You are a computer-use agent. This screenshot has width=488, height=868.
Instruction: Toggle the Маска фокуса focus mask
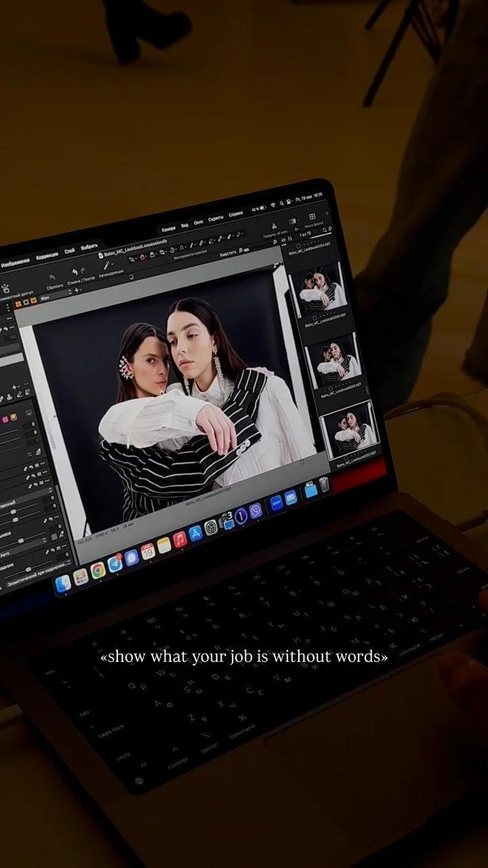(312, 217)
